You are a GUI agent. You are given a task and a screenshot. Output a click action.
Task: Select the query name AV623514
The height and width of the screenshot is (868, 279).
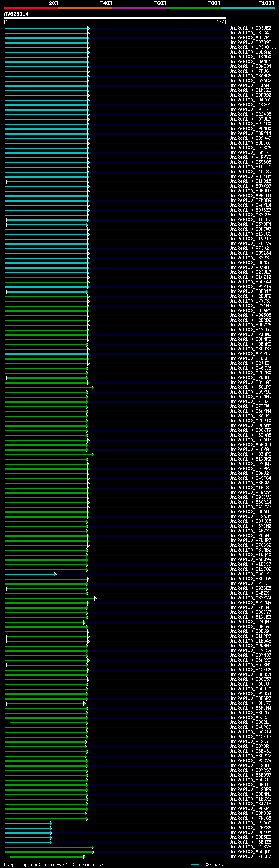tap(17, 14)
